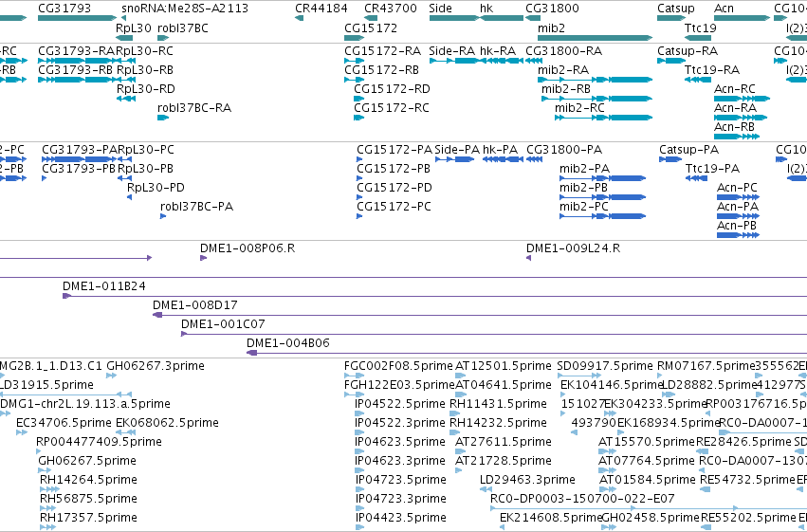Image resolution: width=807 pixels, height=532 pixels.
Task: Select protein Catsup-PA
Action: 689,149
